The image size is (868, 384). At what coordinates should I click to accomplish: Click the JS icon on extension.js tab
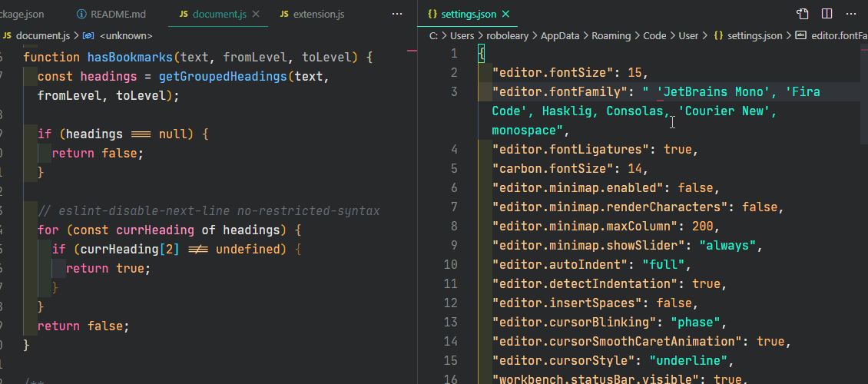[x=284, y=14]
